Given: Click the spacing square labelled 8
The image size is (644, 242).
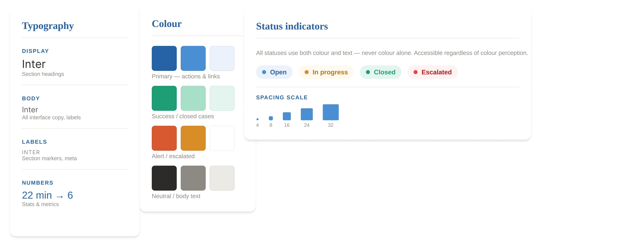Looking at the screenshot, I should [271, 118].
